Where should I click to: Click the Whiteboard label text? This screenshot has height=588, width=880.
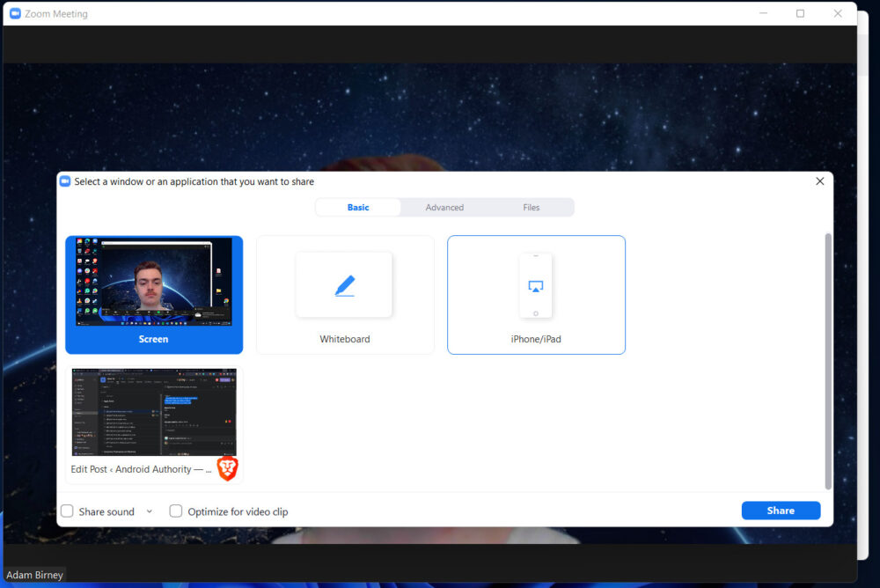345,339
